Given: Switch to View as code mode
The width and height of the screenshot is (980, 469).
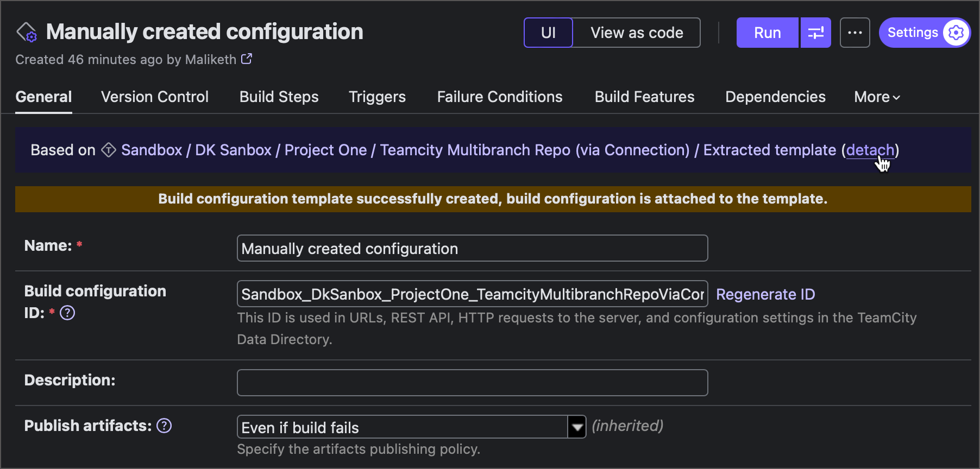Looking at the screenshot, I should tap(637, 33).
